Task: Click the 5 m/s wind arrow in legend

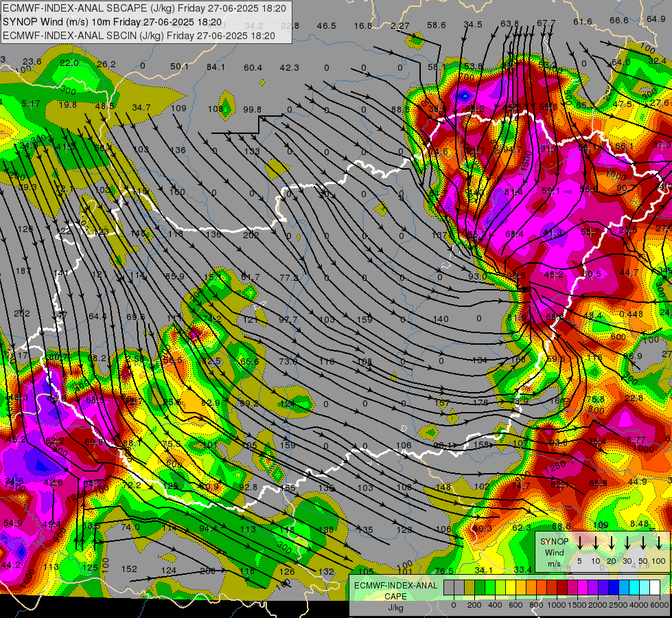Action: coord(579,542)
